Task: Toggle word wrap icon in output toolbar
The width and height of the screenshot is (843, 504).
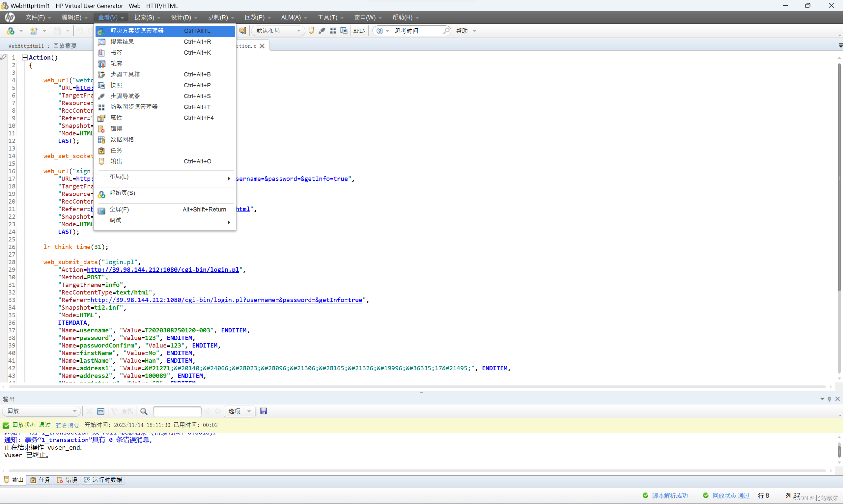Action: (100, 411)
